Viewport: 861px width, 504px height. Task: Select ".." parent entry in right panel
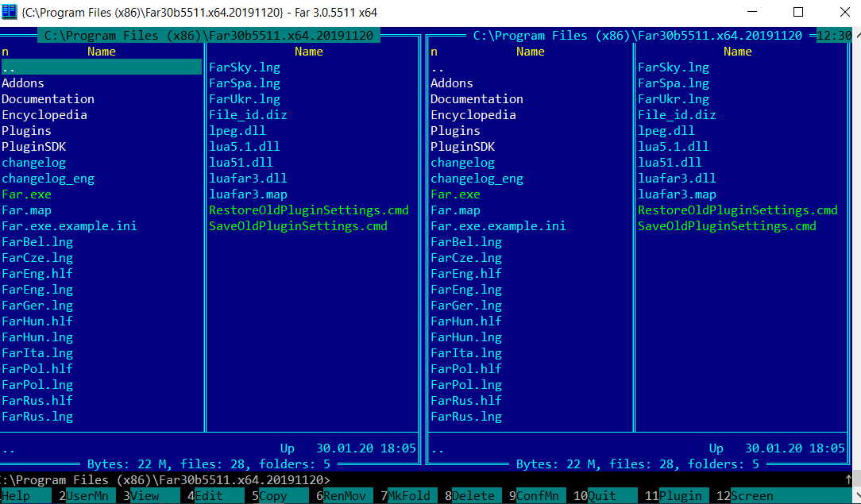tap(437, 67)
